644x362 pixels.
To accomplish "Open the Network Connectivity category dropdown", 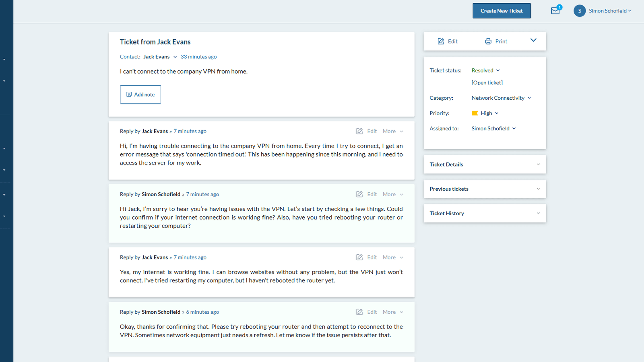I will click(501, 98).
